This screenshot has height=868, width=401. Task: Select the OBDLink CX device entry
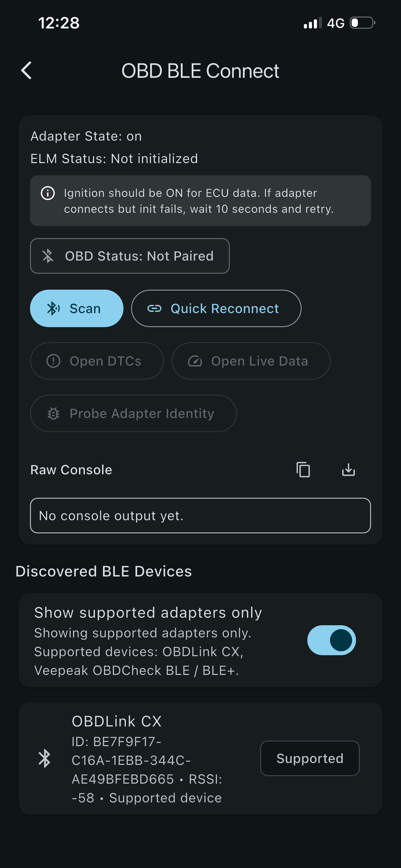pos(200,758)
